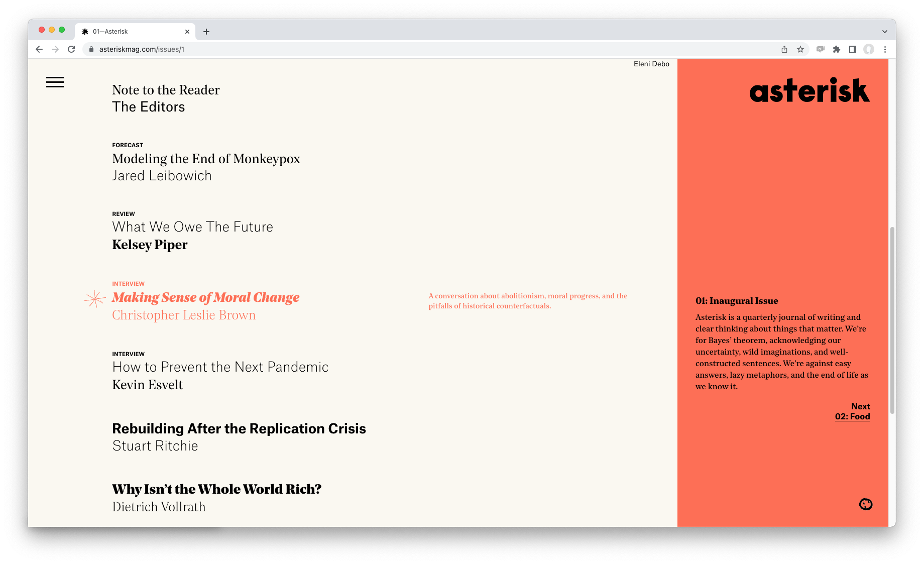The image size is (924, 564).
Task: Go to next issue 02: Food
Action: (x=852, y=416)
